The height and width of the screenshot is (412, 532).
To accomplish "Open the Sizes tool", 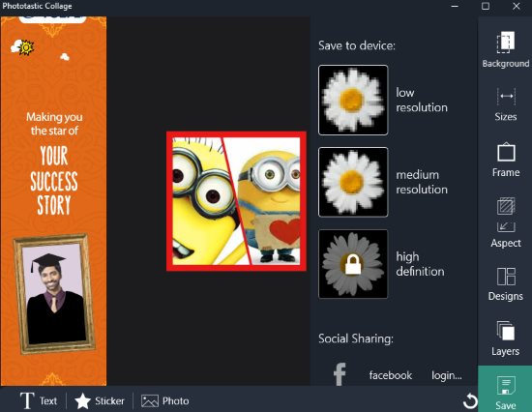I will point(506,104).
